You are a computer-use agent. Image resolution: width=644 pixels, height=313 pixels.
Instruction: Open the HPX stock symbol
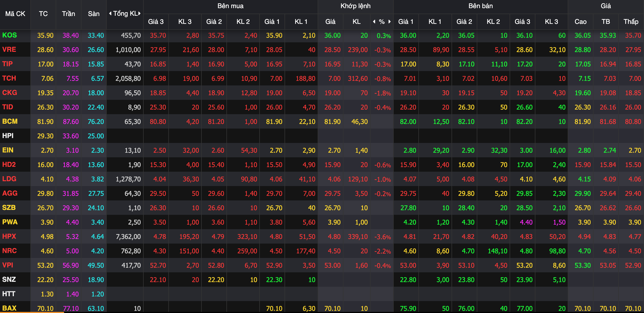point(9,237)
